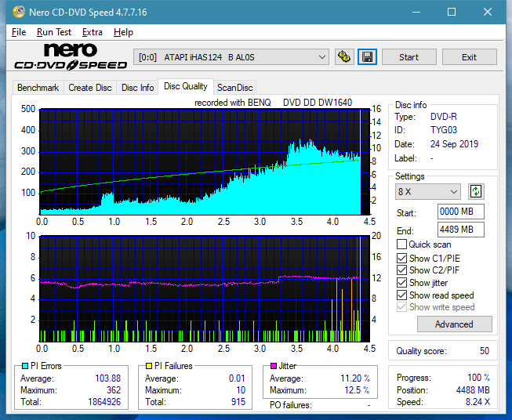Toggle the Quick scan checkbox

pyautogui.click(x=401, y=244)
